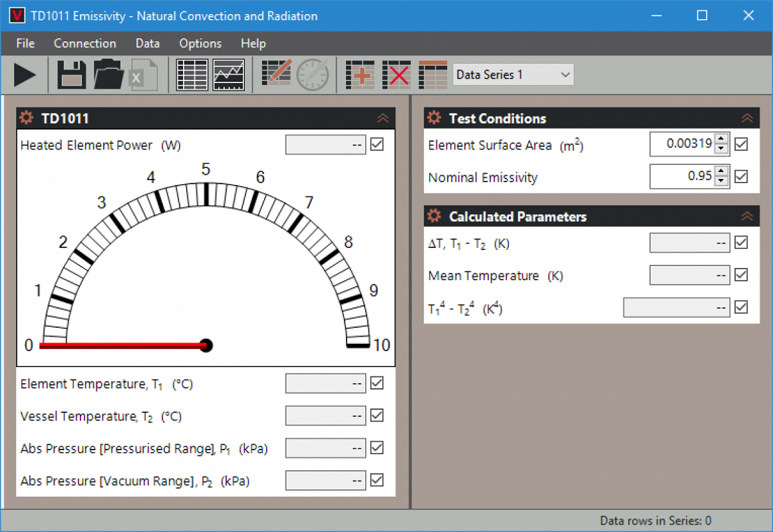This screenshot has height=532, width=773.
Task: Click the Vessel Temperature T2 readout field
Action: pos(325,416)
